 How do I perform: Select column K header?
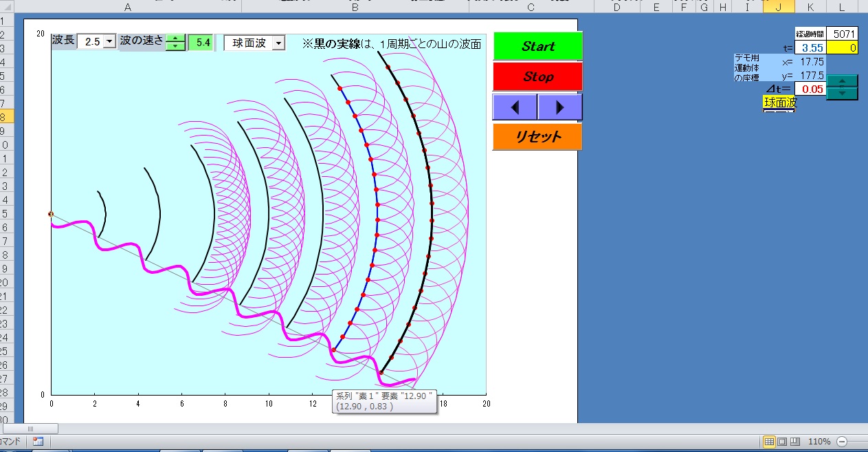tap(810, 7)
